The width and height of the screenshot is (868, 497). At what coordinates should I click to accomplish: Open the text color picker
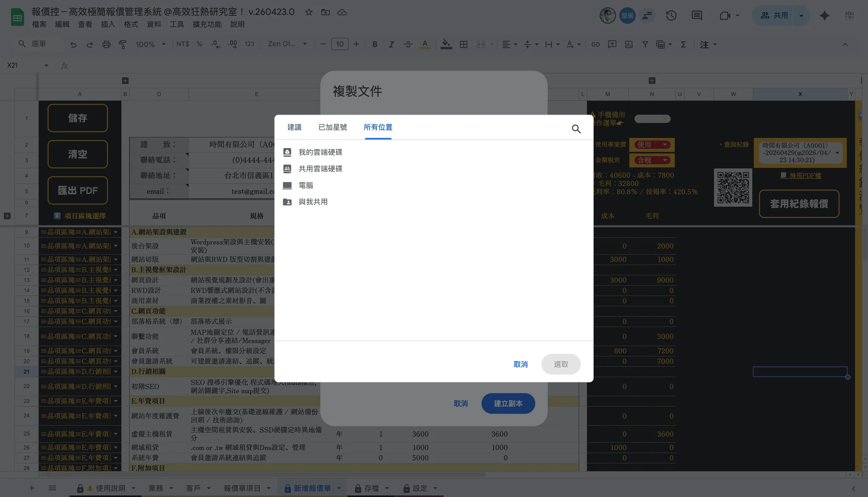[425, 44]
